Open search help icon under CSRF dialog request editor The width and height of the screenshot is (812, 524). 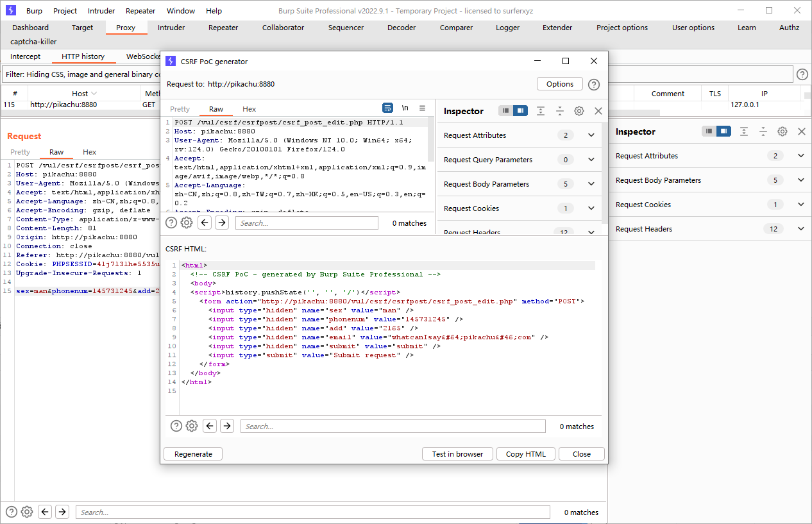[x=171, y=223]
